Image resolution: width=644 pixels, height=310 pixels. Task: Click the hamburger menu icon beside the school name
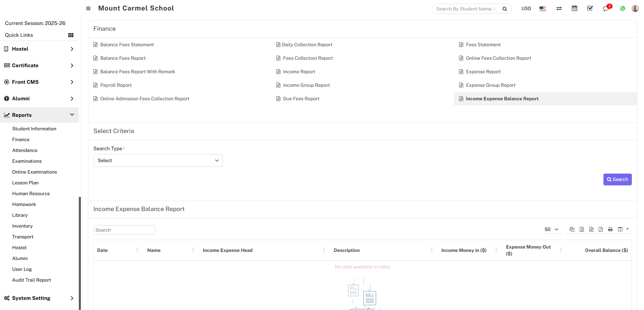click(x=88, y=8)
